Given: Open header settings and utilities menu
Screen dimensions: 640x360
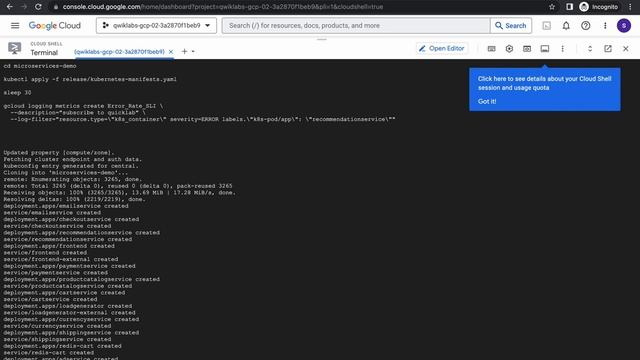Looking at the screenshot, I should 605,26.
